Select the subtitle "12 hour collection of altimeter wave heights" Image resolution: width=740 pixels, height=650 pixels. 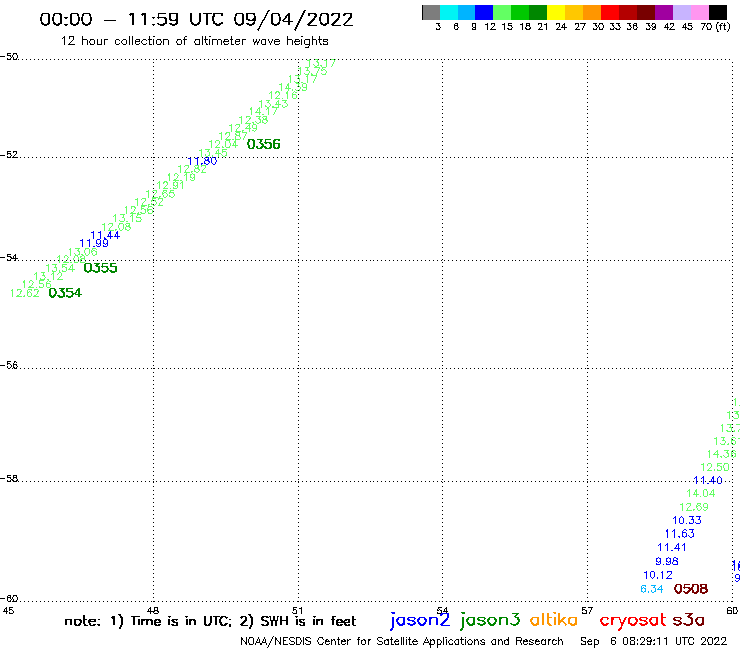(x=194, y=41)
